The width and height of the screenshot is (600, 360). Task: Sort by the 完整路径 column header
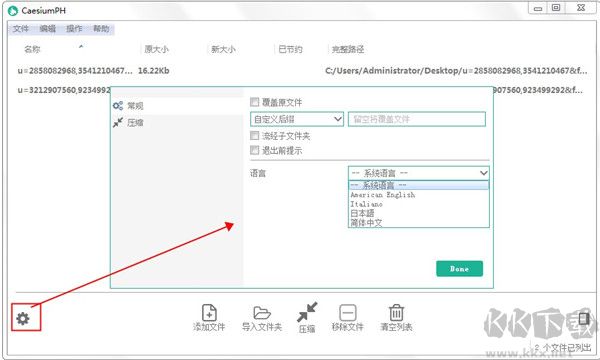(x=348, y=49)
